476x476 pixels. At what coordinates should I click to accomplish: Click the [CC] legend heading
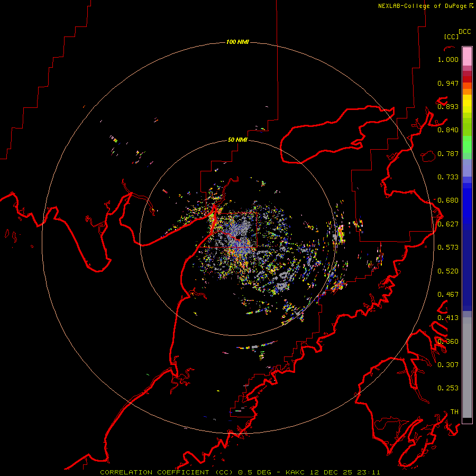[451, 36]
